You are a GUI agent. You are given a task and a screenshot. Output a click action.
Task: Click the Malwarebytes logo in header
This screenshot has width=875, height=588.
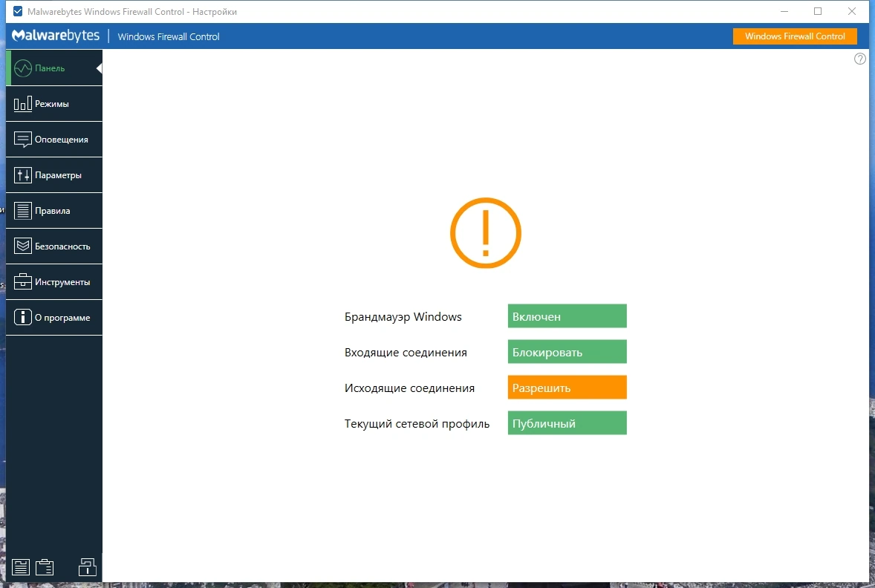[x=56, y=36]
